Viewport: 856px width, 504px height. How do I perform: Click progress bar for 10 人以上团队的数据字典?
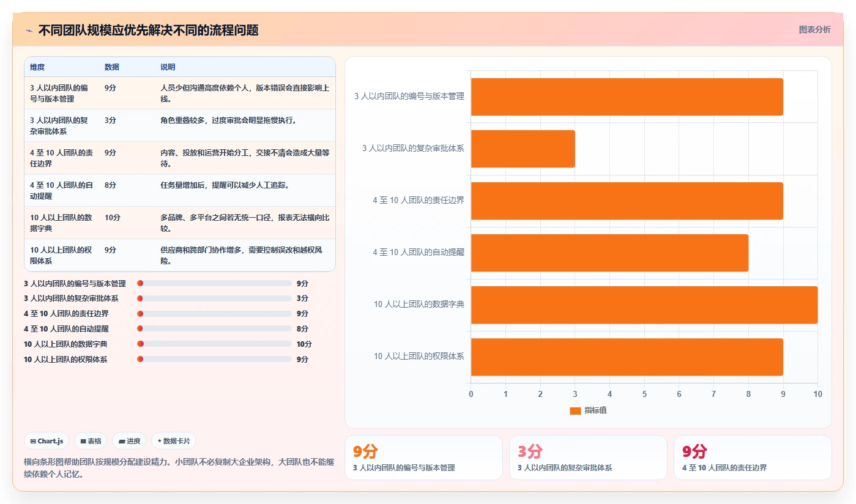[x=215, y=344]
